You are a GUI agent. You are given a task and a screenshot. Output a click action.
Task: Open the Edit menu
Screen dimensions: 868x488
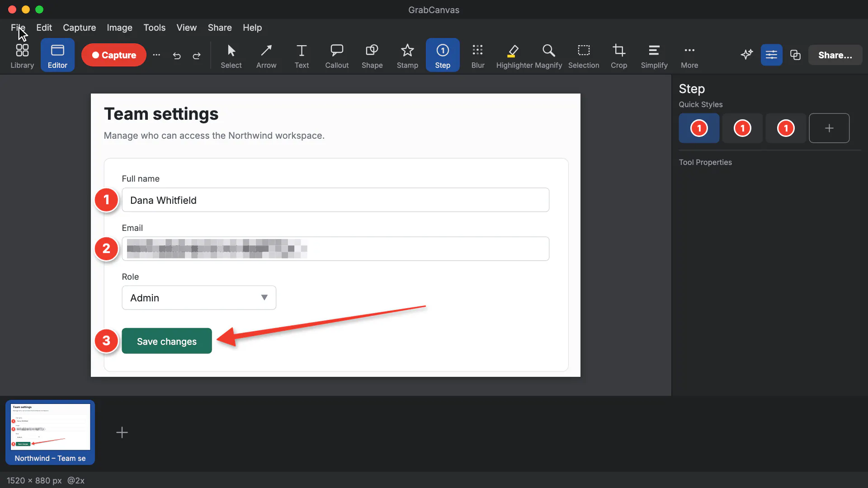click(x=44, y=28)
